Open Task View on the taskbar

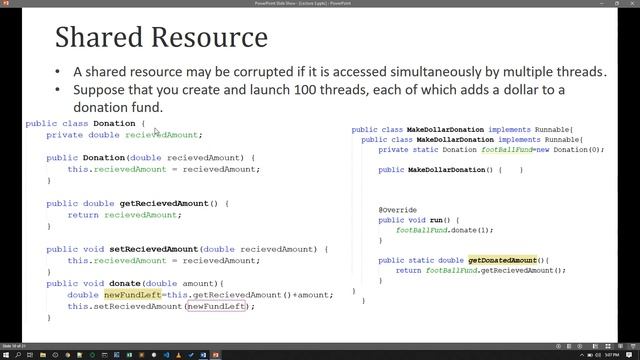click(30, 355)
